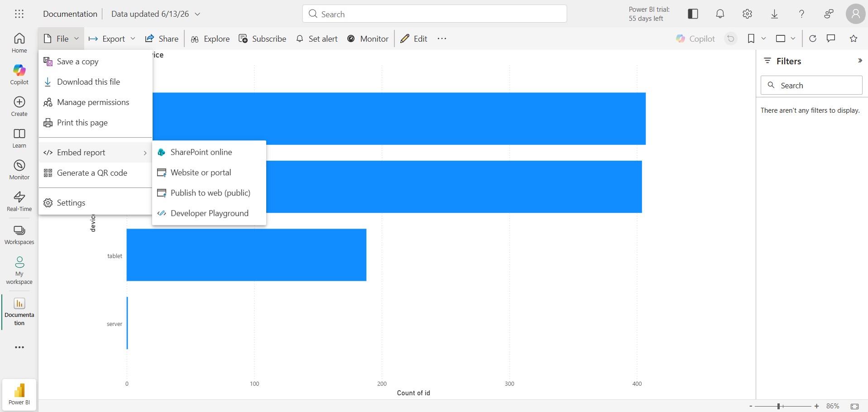Choose Save a copy
Screen dimensions: 868x412
[x=95, y=62]
